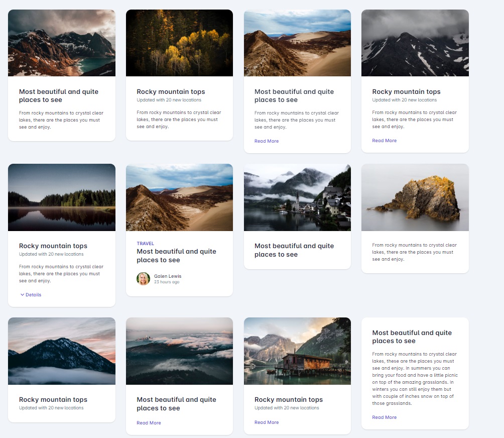The width and height of the screenshot is (504, 438).
Task: Click the Galen Lewis author name
Action: pos(168,276)
